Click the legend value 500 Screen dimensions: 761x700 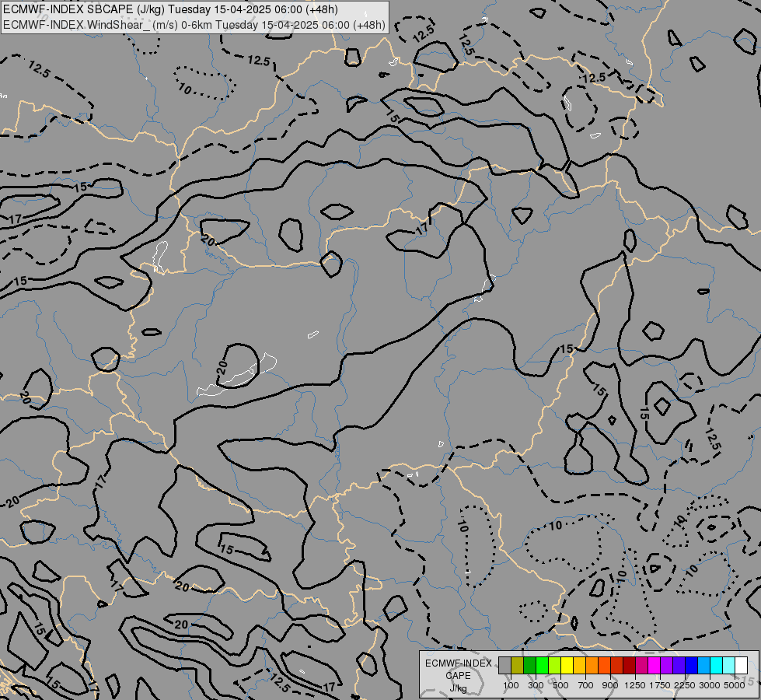(560, 685)
